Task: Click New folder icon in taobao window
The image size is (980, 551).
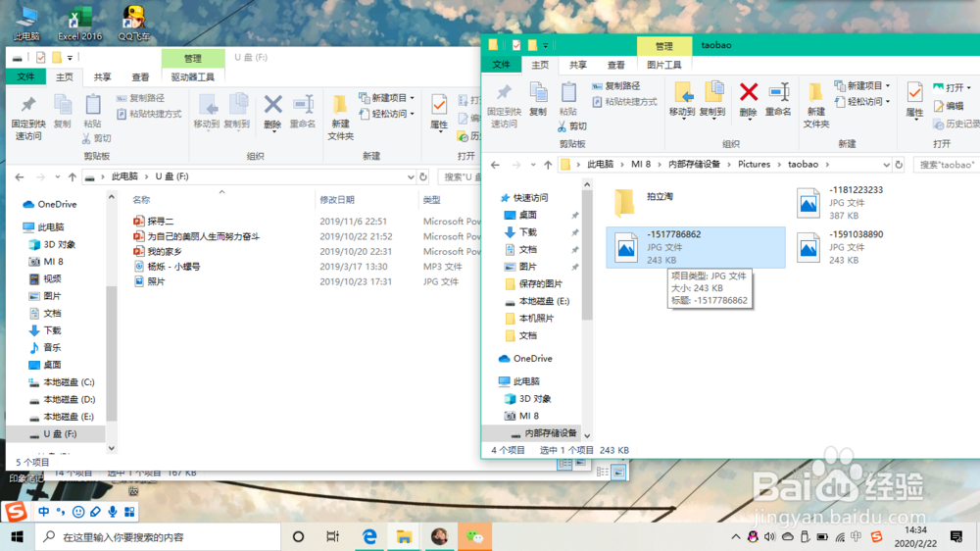Action: click(815, 93)
